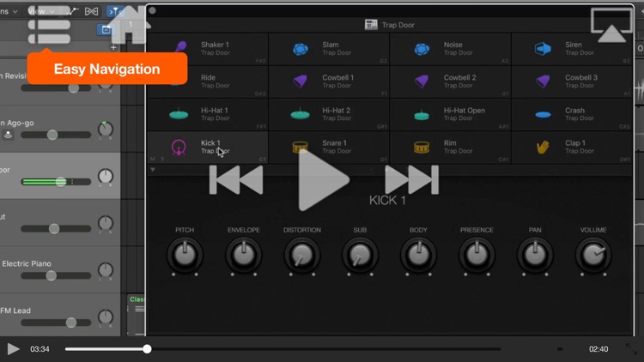The image size is (644, 362).
Task: Click the green volume slider on selected track
Action: click(56, 181)
